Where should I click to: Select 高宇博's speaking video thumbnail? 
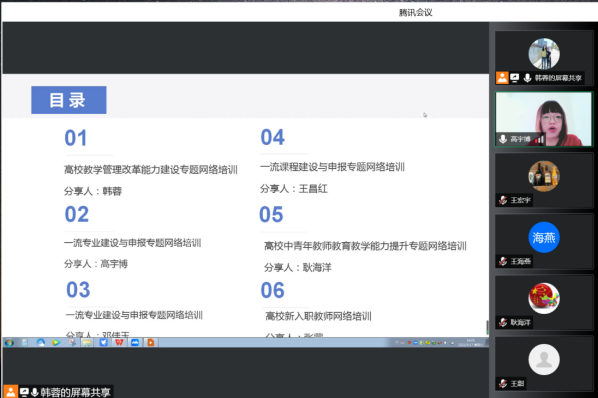543,119
